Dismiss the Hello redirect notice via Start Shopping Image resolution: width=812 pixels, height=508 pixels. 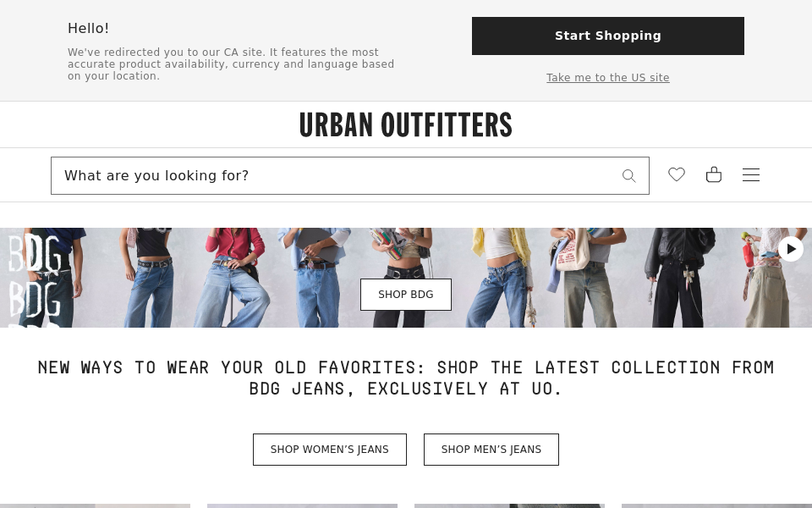coord(607,36)
